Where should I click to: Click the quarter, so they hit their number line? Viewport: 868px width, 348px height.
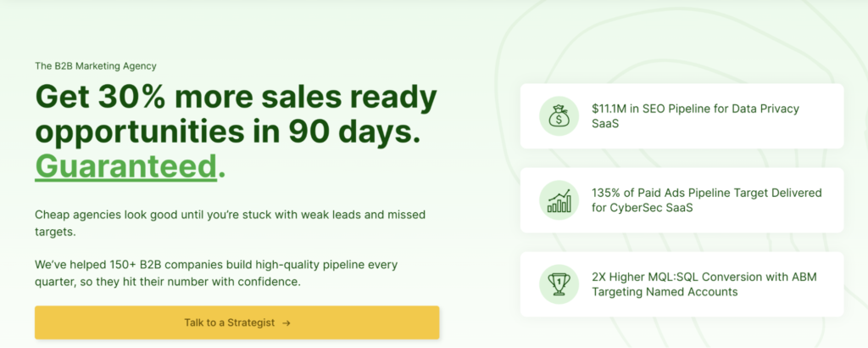[x=168, y=282]
